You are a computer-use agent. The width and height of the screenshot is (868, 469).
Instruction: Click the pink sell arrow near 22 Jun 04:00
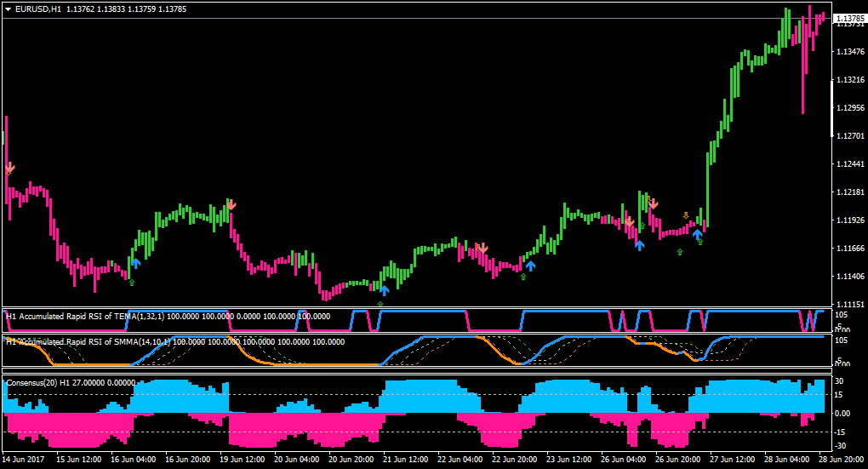[x=483, y=248]
